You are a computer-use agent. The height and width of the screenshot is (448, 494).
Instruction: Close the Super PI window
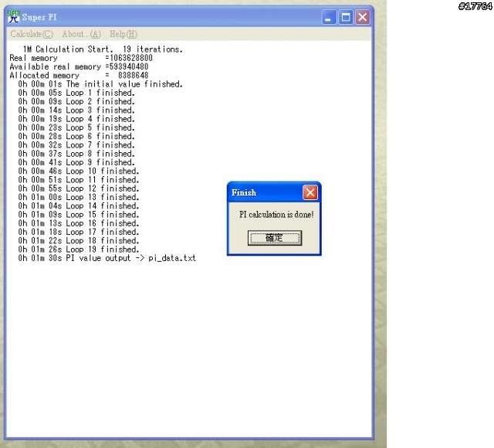(x=362, y=17)
